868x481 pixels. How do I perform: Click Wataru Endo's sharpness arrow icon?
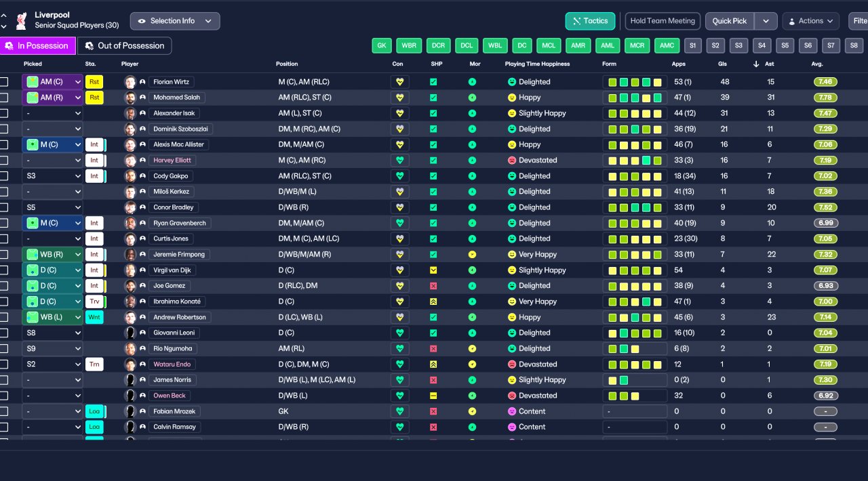click(433, 364)
